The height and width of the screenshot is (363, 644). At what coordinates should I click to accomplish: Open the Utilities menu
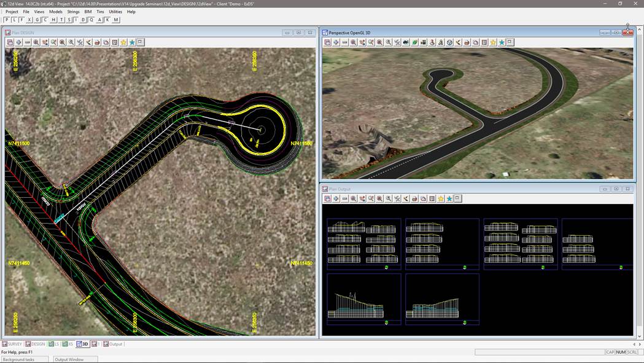tap(115, 12)
